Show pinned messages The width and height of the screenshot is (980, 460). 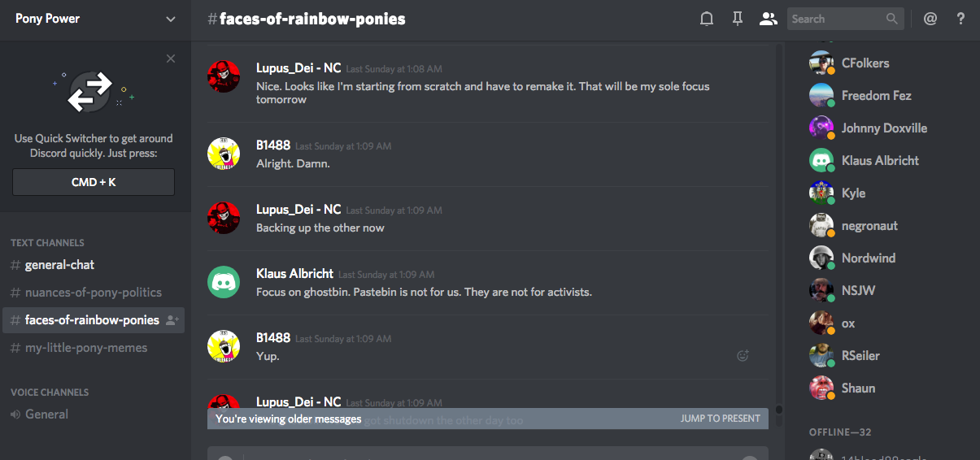point(738,19)
